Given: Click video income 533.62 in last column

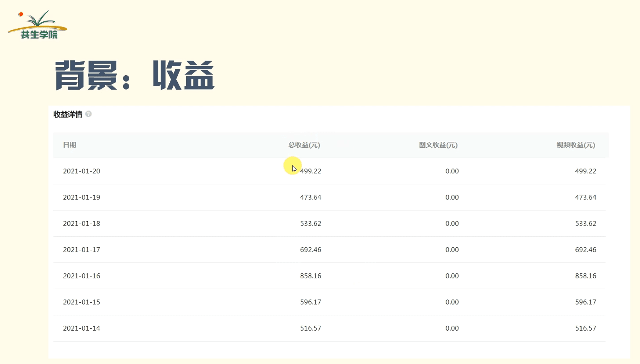Looking at the screenshot, I should [586, 223].
